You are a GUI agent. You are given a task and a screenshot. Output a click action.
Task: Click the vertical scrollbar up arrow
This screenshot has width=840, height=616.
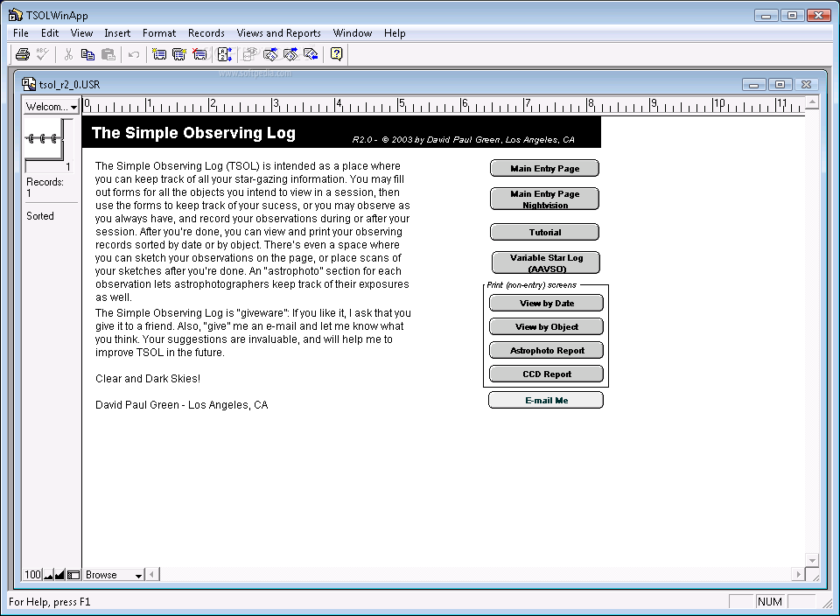[812, 102]
